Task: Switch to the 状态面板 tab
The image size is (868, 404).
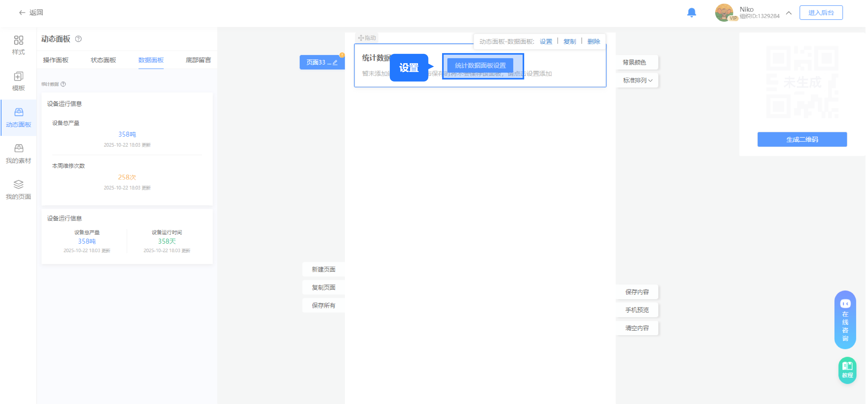Action: click(103, 60)
